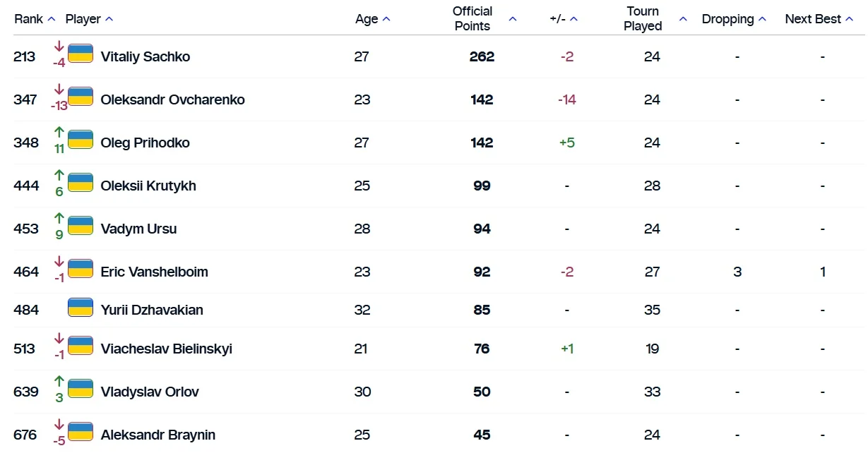The image size is (868, 453).
Task: Sort by Tourn Played header
Action: (x=655, y=19)
